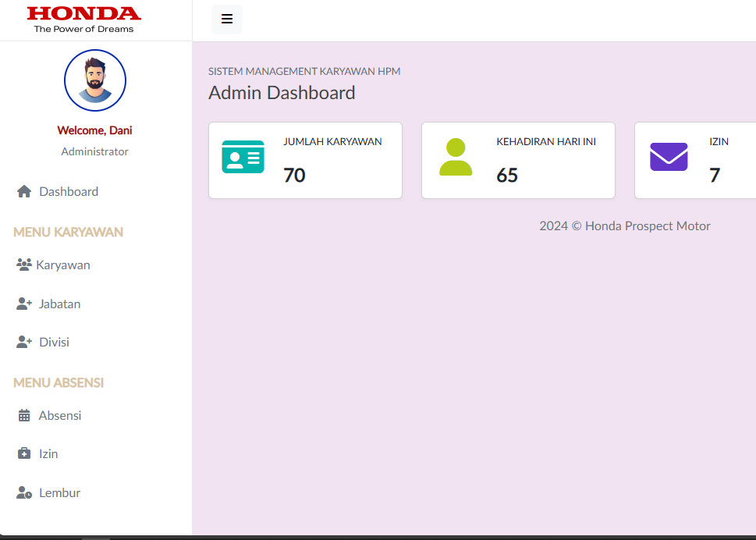
Task: Click the group icon next to Karyawan
Action: (24, 265)
